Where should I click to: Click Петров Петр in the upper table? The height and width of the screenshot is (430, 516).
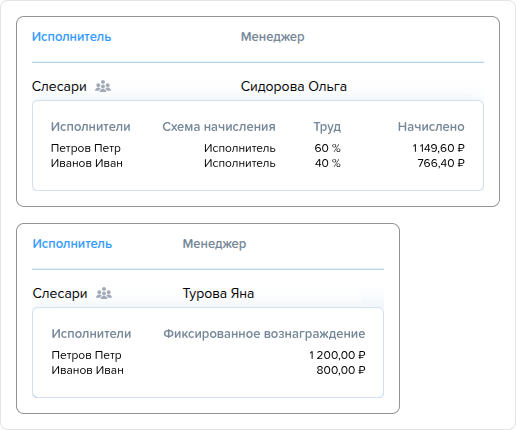coord(86,148)
